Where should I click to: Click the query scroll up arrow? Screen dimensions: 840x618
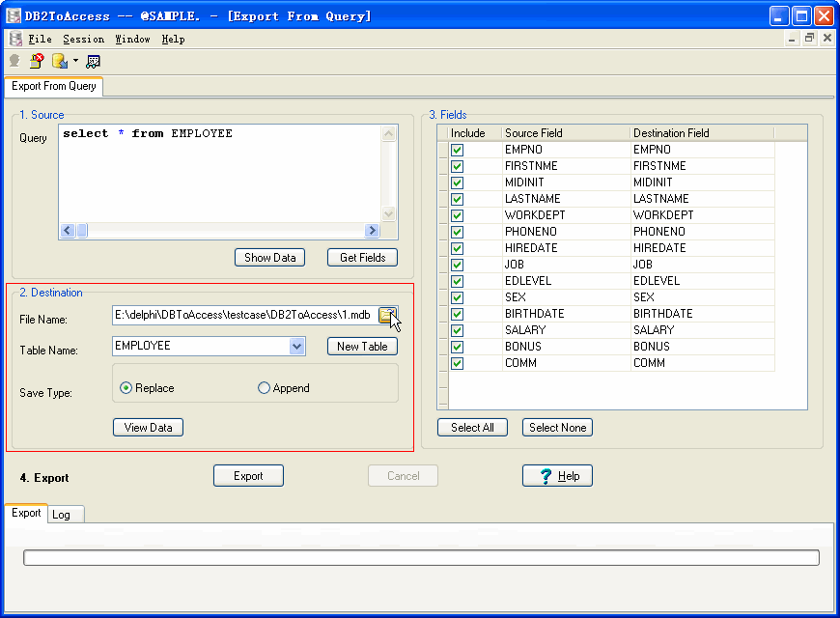click(389, 133)
